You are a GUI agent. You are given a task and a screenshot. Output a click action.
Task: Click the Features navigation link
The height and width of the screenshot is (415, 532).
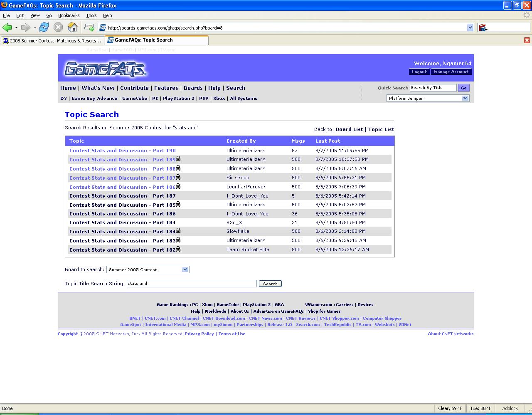(x=166, y=88)
